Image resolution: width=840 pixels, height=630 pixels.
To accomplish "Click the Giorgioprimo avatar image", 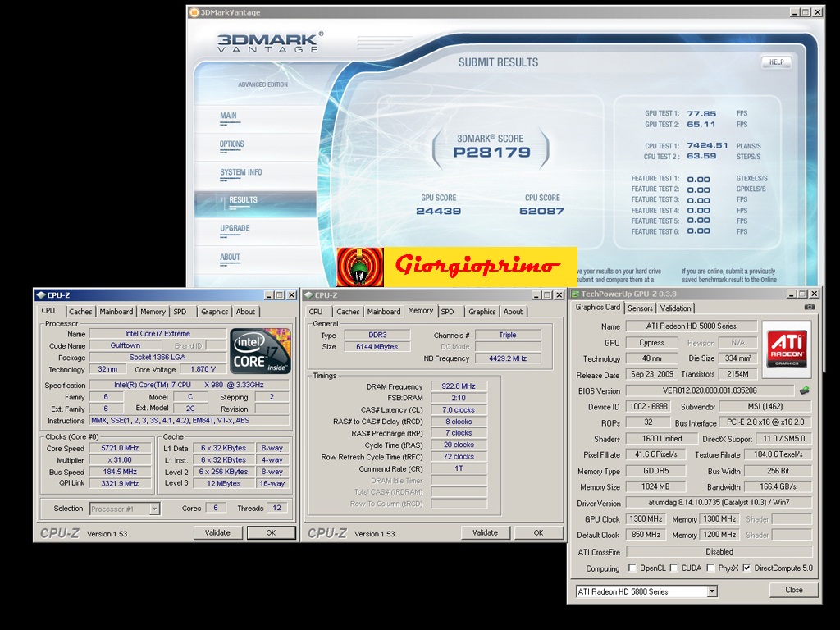I will [x=360, y=267].
